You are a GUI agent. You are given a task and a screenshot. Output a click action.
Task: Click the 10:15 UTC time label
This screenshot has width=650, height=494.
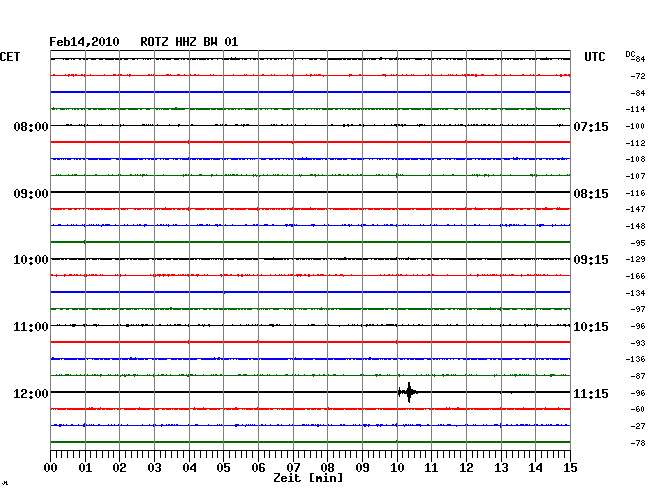591,327
